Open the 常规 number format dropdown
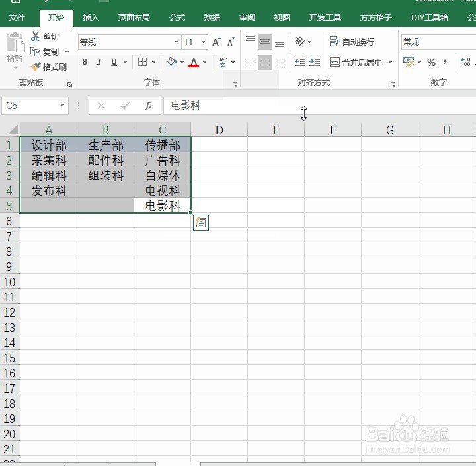 [x=439, y=42]
